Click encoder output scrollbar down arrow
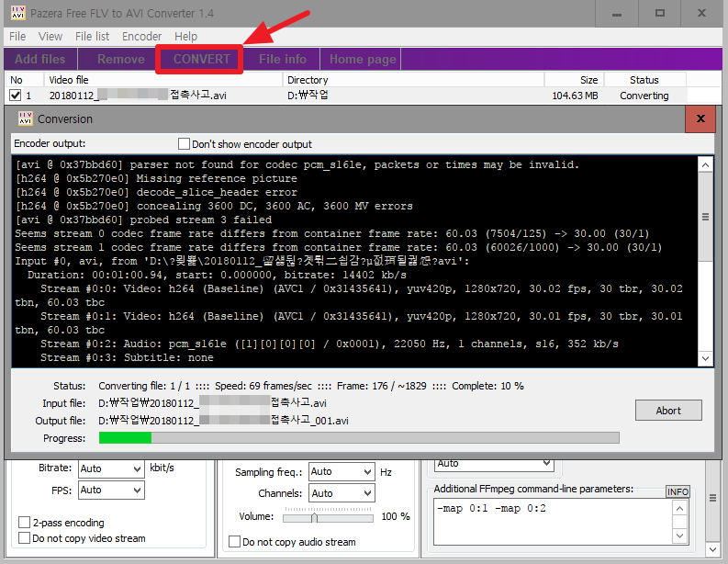728x564 pixels. coord(705,358)
